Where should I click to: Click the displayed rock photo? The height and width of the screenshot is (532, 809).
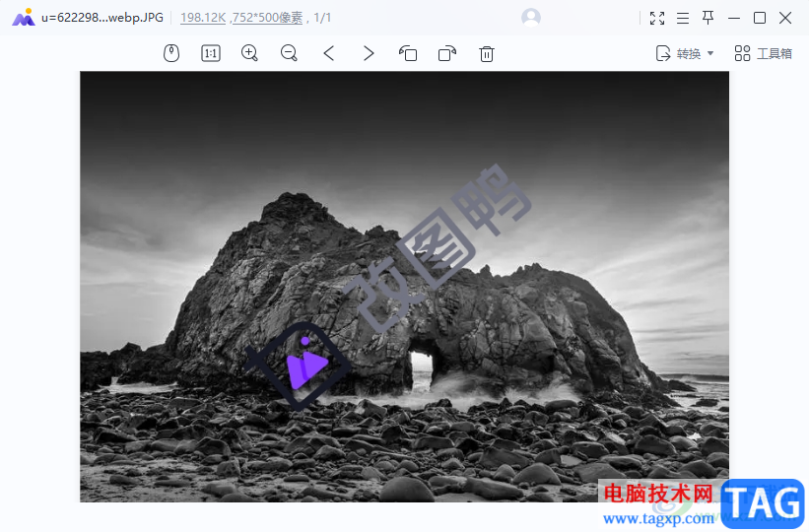tap(404, 287)
